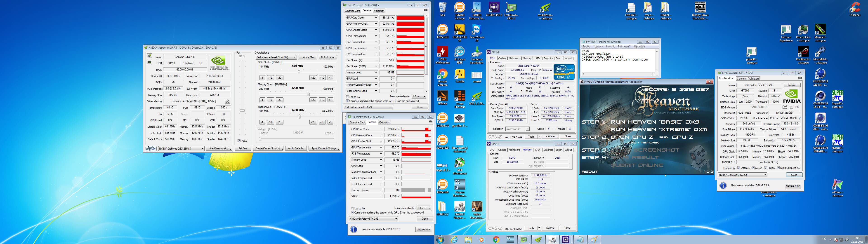Click the volume icon in system tray

click(x=847, y=240)
